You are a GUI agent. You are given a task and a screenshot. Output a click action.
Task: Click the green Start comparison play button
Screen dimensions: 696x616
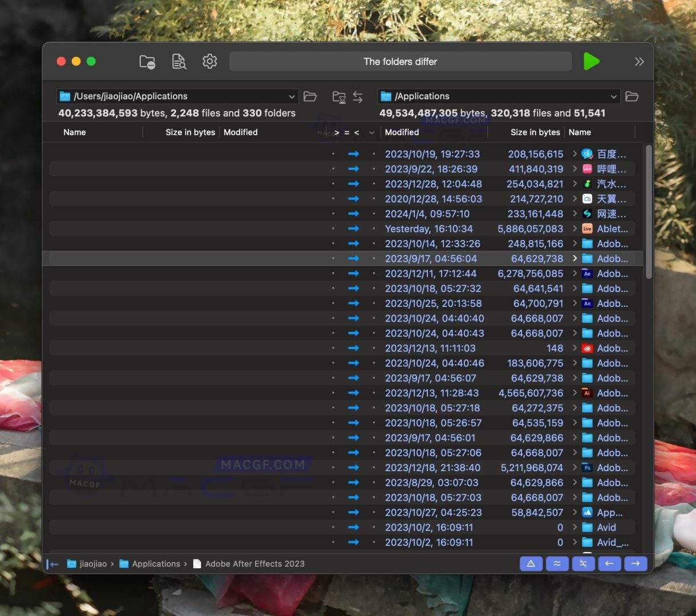591,62
